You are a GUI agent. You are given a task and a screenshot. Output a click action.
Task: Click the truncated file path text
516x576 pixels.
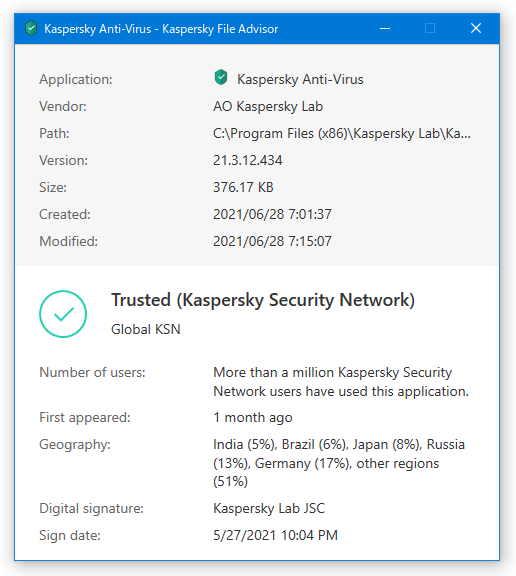(342, 133)
